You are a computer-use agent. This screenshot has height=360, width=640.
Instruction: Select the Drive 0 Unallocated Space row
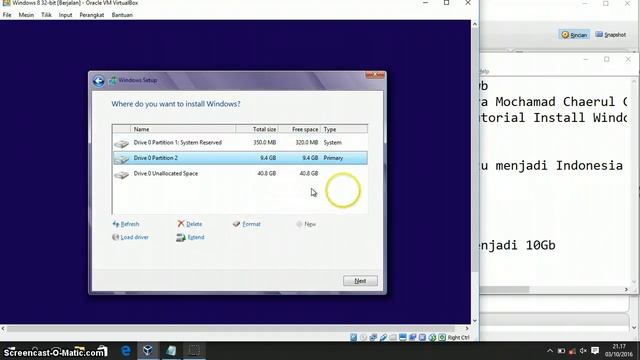point(240,173)
